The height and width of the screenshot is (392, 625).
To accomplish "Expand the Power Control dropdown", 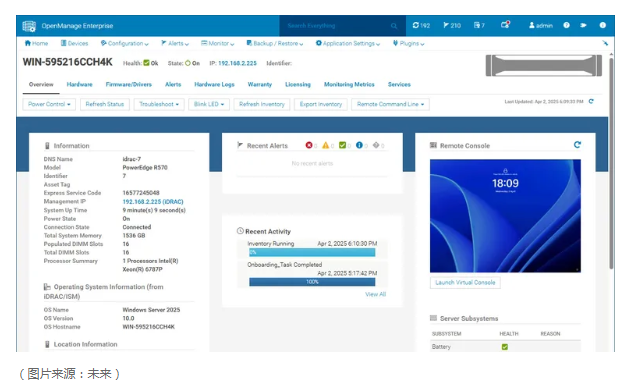I will 49,104.
